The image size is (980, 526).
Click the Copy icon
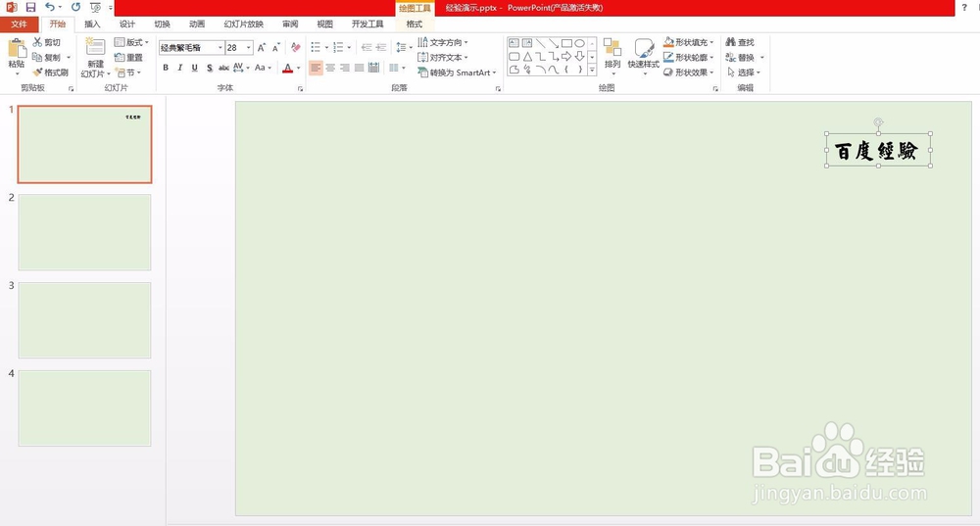tap(37, 57)
